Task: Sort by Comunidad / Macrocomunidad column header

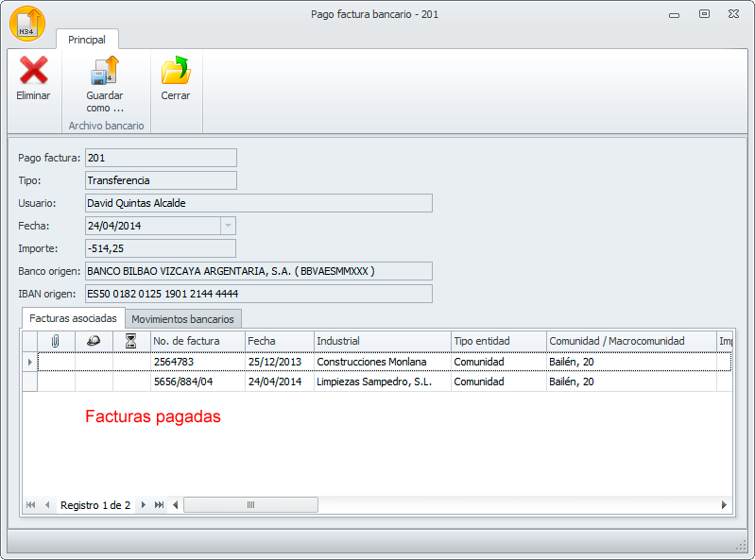Action: pos(631,341)
